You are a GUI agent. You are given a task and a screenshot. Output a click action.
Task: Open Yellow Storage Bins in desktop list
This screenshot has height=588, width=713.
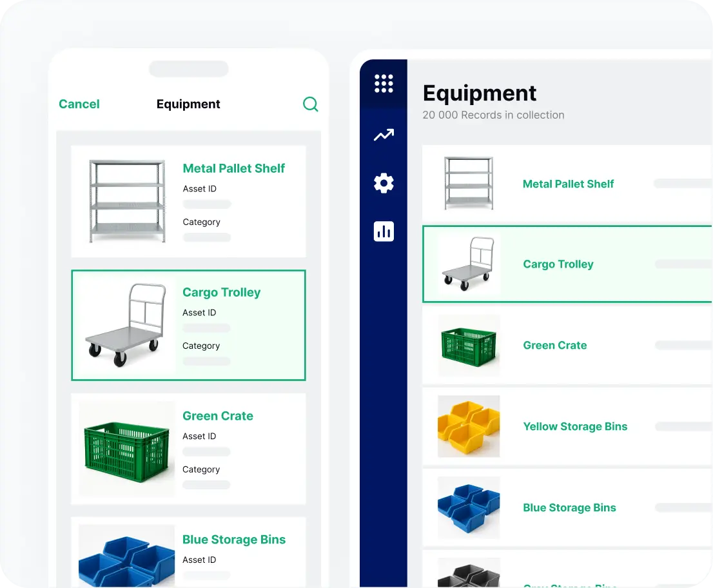(x=575, y=427)
